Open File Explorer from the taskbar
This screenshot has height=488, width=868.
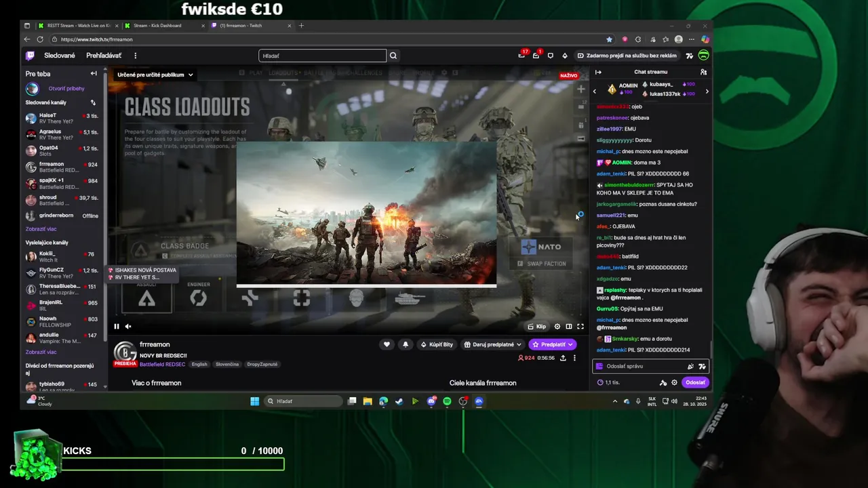(x=368, y=401)
